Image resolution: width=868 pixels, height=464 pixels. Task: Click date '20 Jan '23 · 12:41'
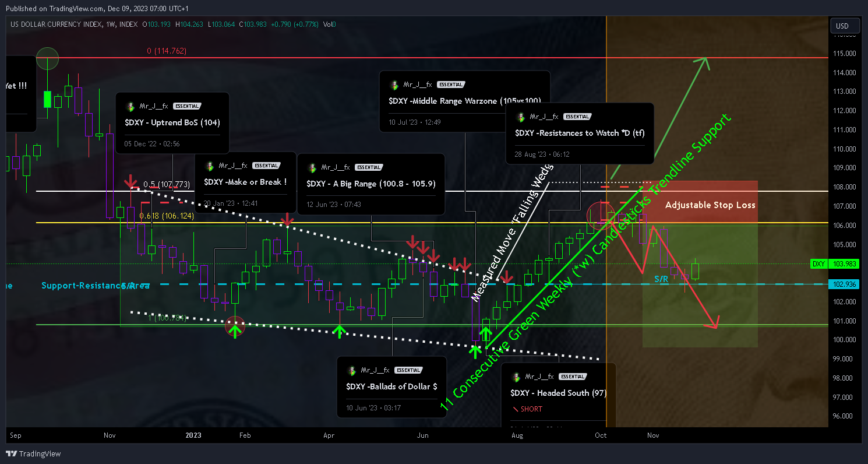(231, 203)
